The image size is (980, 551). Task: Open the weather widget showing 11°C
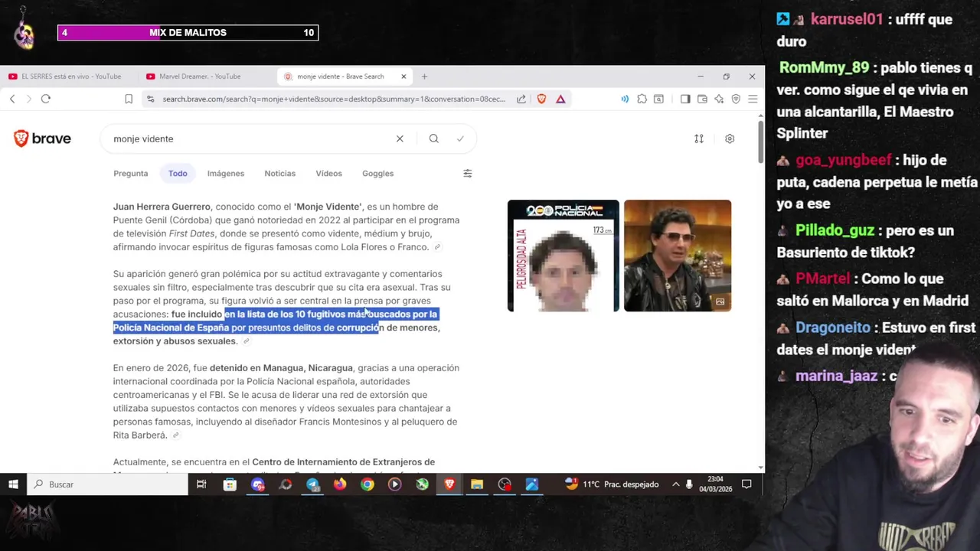click(612, 484)
